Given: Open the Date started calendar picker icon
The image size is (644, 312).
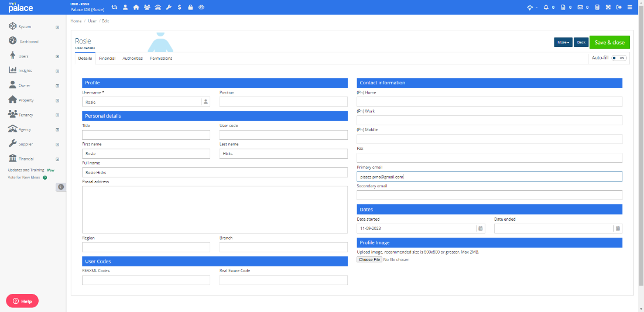Looking at the screenshot, I should [480, 229].
